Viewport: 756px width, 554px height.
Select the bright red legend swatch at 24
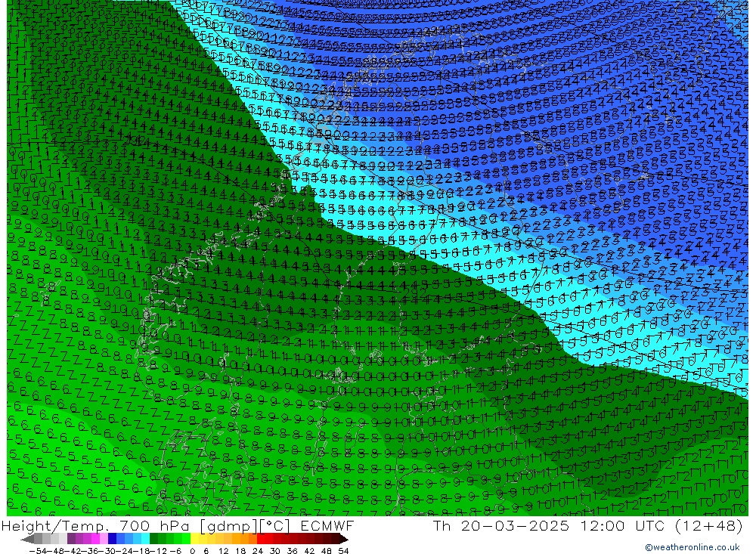pyautogui.click(x=261, y=539)
